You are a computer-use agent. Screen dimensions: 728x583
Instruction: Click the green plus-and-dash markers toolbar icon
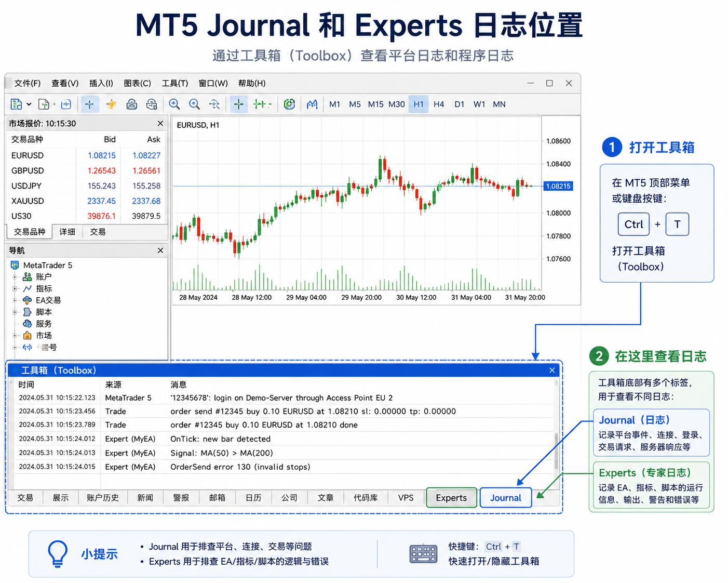[262, 104]
